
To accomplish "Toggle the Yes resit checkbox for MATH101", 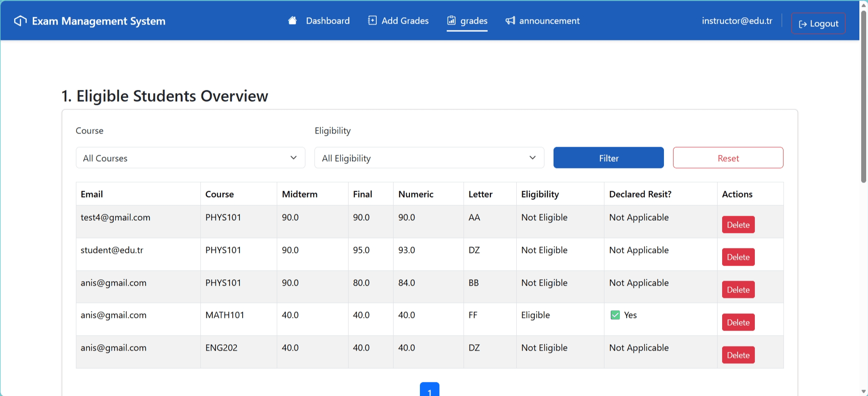I will coord(615,315).
